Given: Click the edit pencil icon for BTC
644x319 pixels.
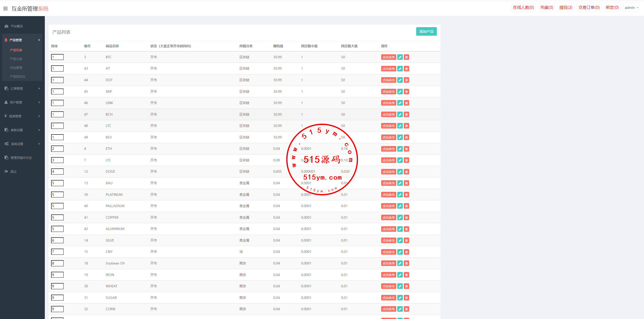Looking at the screenshot, I should [400, 57].
